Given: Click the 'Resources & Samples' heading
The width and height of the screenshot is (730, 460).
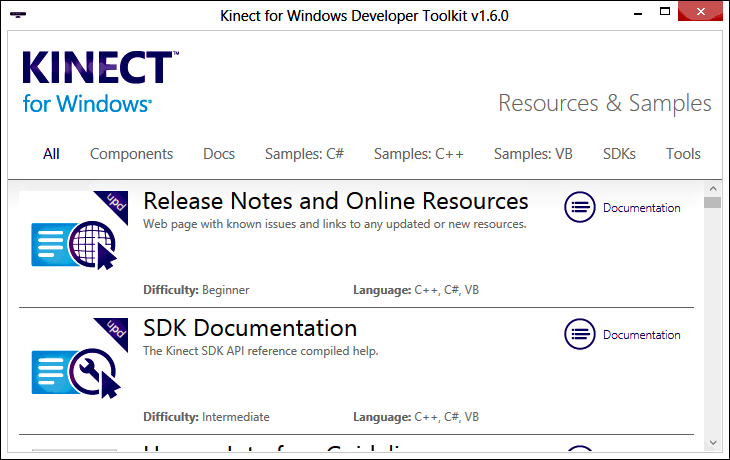Looking at the screenshot, I should [x=605, y=103].
